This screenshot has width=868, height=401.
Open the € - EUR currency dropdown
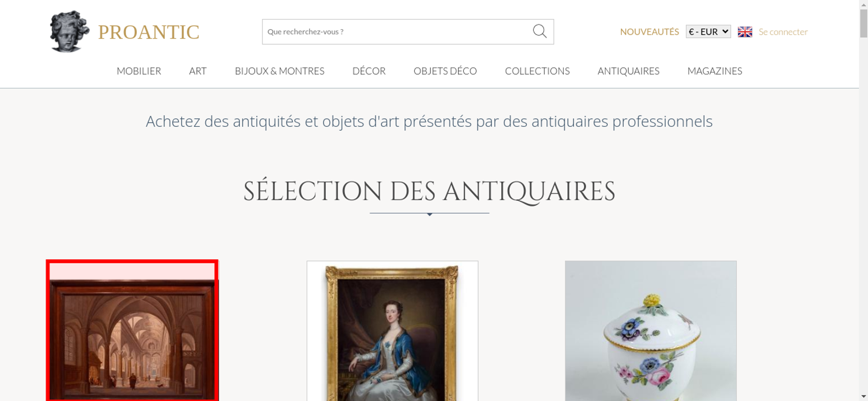(x=708, y=32)
